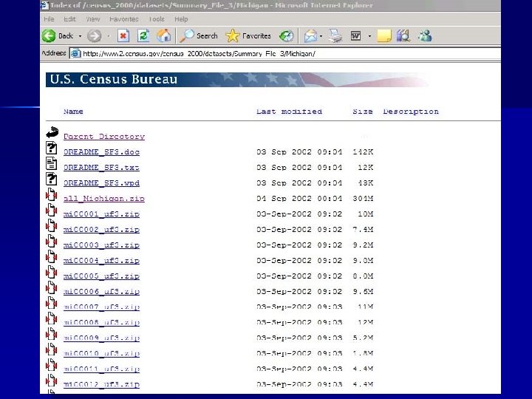
Task: Open the Edit menu
Action: pos(69,19)
